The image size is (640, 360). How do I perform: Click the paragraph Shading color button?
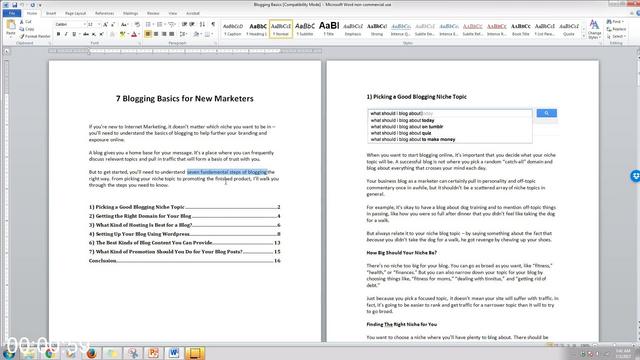tap(196, 34)
